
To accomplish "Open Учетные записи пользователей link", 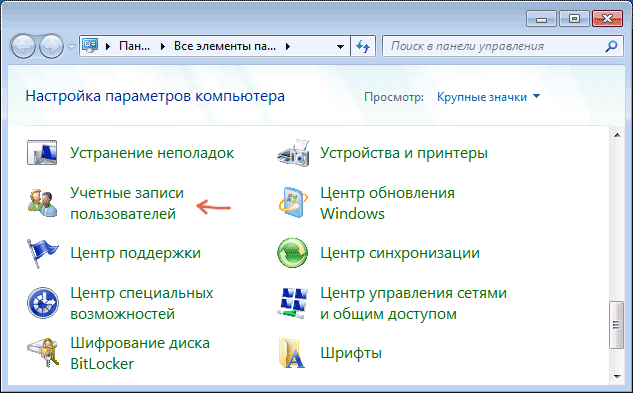I will click(127, 203).
